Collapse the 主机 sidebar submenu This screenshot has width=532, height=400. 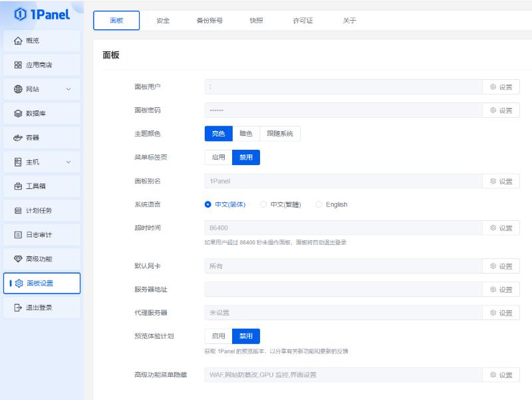pyautogui.click(x=68, y=162)
